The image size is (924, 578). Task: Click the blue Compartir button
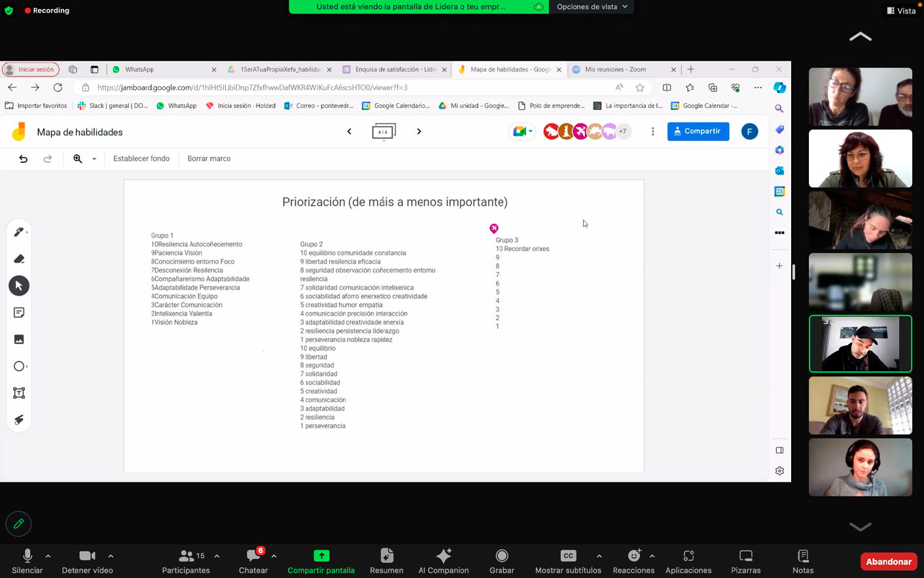698,131
